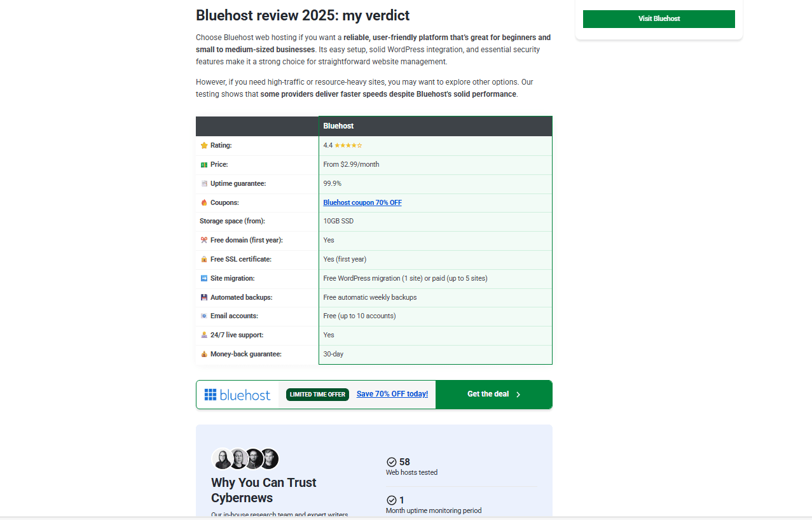This screenshot has width=812, height=520.
Task: Select the money icon next to Price
Action: point(203,164)
